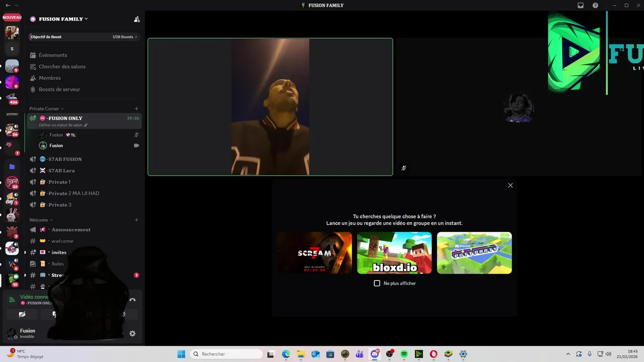
Task: Launch the Scream 7 activity card
Action: tap(314, 253)
